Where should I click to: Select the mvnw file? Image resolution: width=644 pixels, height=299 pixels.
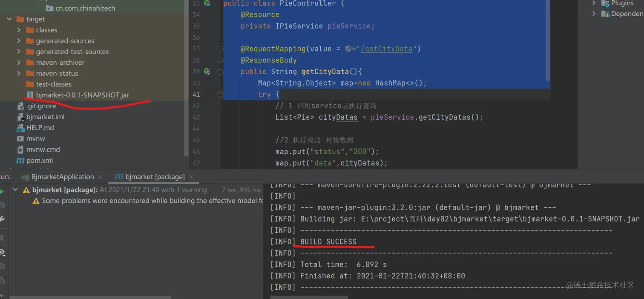pos(35,138)
